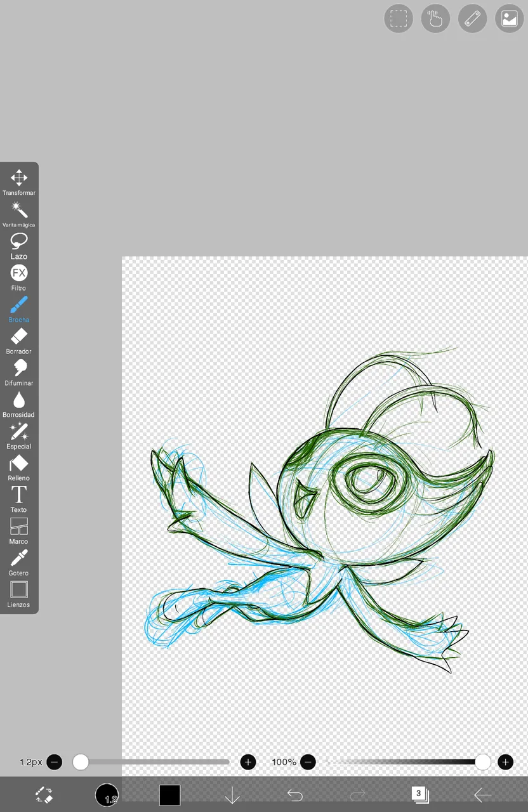This screenshot has height=812, width=528.
Task: Select the Varita mágica tool
Action: pos(19,214)
